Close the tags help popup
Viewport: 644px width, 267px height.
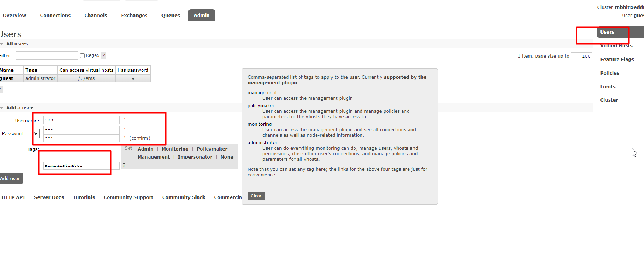coord(256,196)
